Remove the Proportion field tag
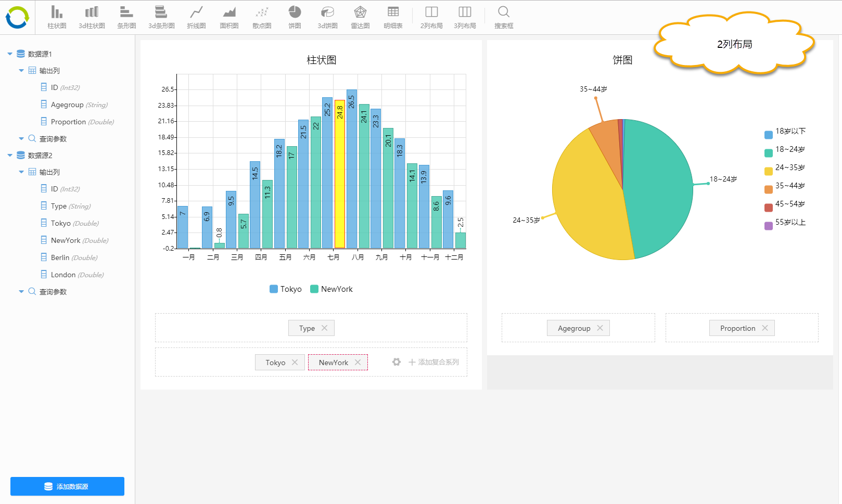Viewport: 842px width, 504px height. tap(765, 328)
